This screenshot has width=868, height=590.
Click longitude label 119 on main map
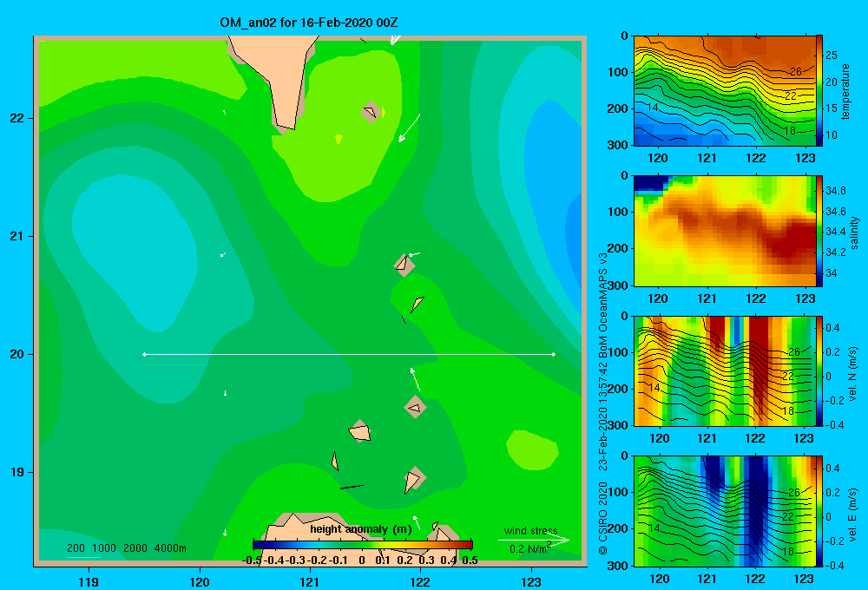click(x=89, y=581)
